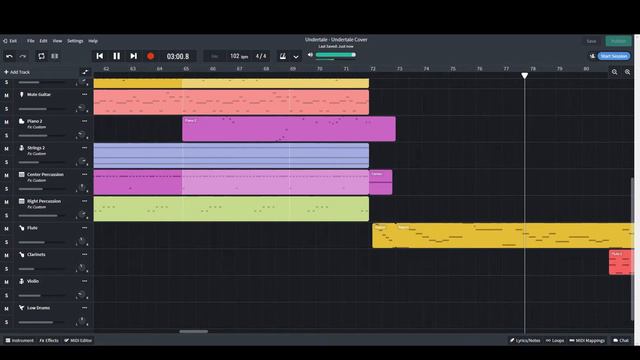Click the Save button
The image size is (640, 360).
tap(591, 41)
